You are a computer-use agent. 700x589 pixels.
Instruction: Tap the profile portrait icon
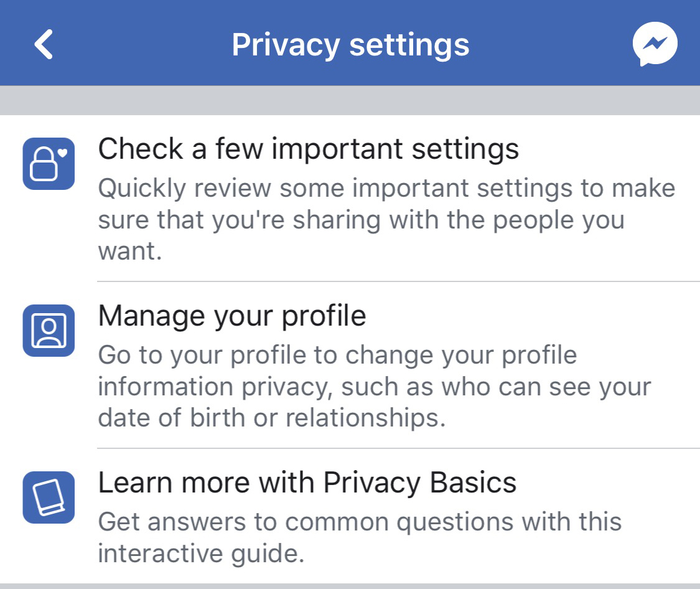[49, 331]
